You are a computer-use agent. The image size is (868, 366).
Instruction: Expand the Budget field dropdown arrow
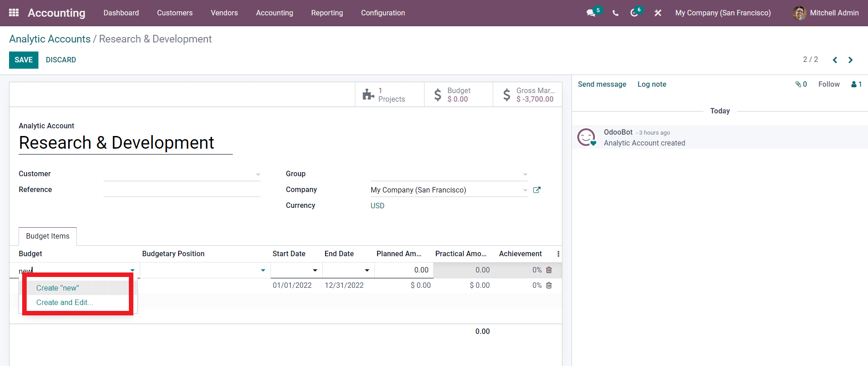132,270
